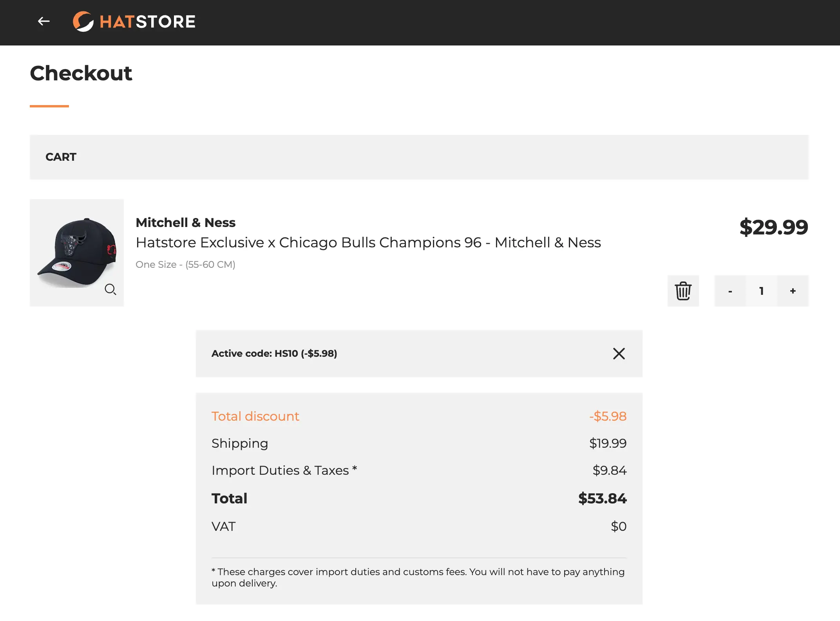This screenshot has height=621, width=840.
Task: Click the $19.99 shipping cost
Action: tap(608, 443)
